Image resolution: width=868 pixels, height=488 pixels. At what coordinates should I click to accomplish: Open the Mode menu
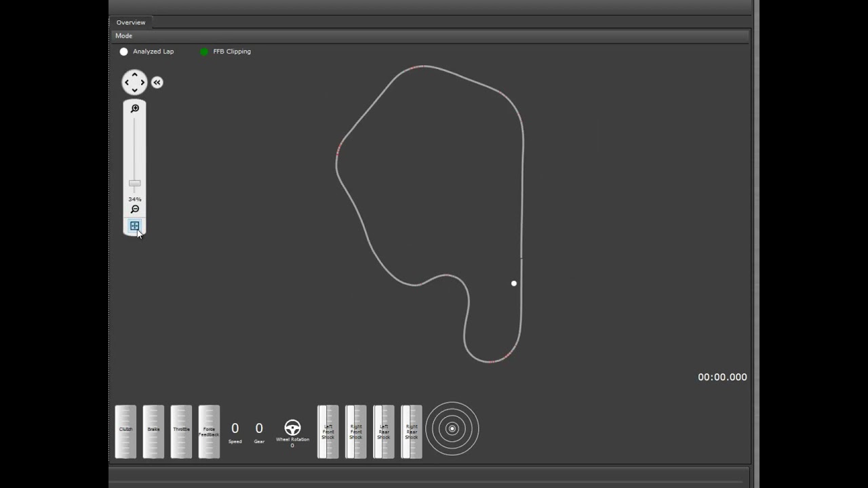123,36
